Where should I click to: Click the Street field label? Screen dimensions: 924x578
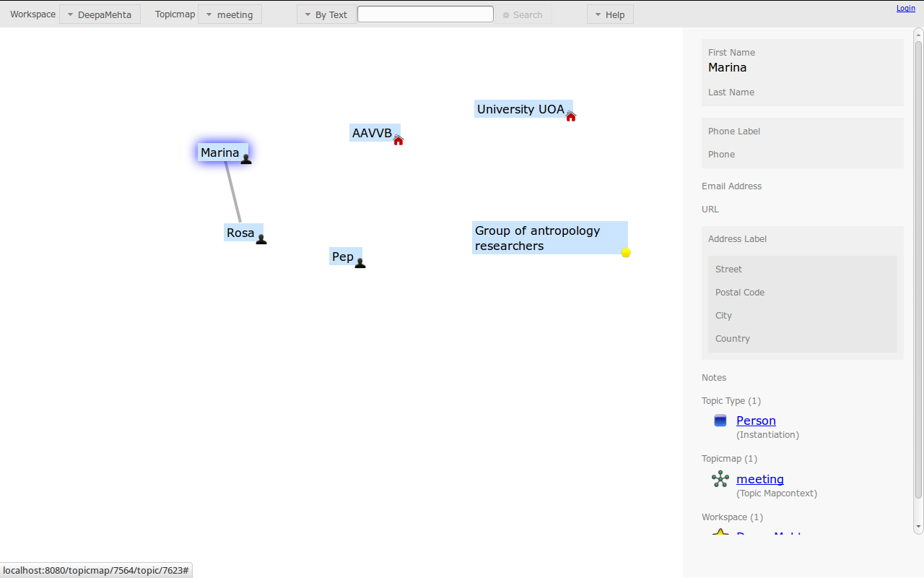(x=729, y=269)
